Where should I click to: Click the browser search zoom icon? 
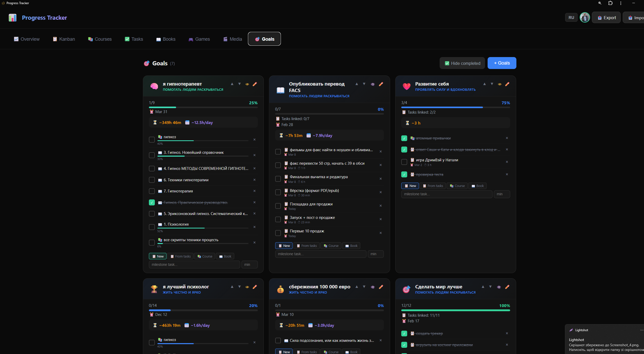click(x=600, y=3)
